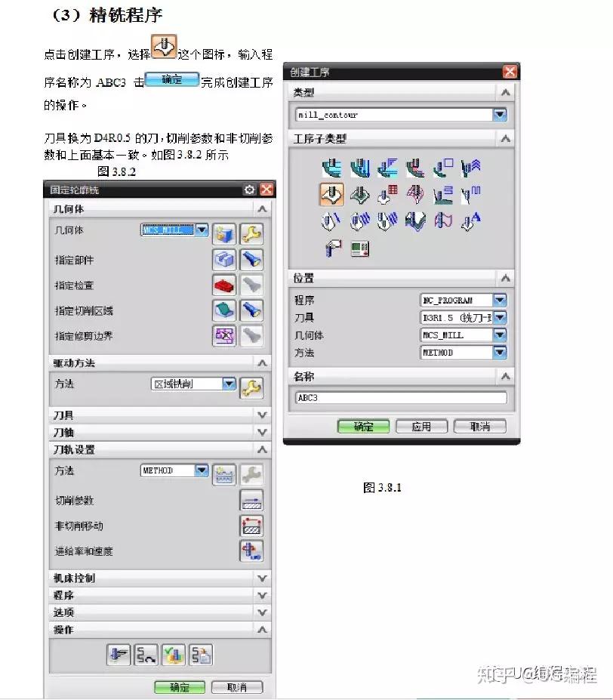Collapse the 工序子类型 section
Image resolution: width=613 pixels, height=700 pixels.
(505, 138)
